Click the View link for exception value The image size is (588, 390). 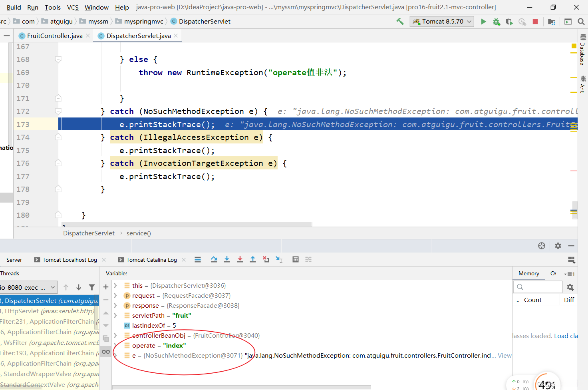pos(505,356)
